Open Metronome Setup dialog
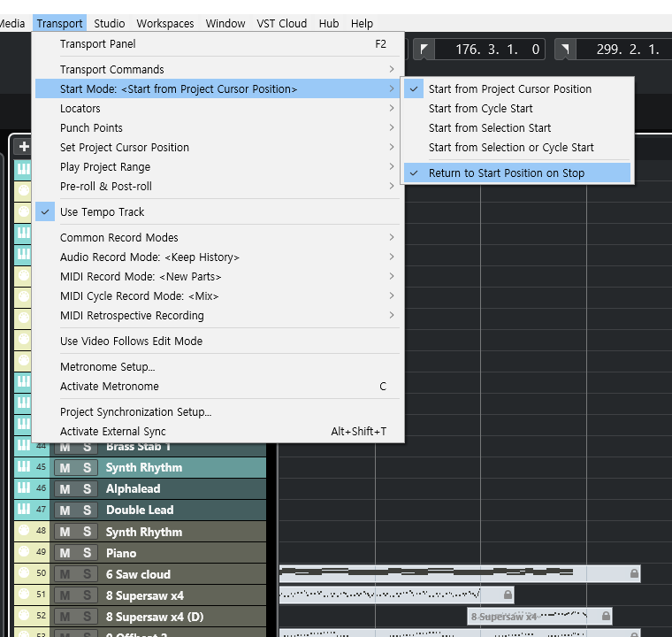This screenshot has height=637, width=672. click(107, 367)
